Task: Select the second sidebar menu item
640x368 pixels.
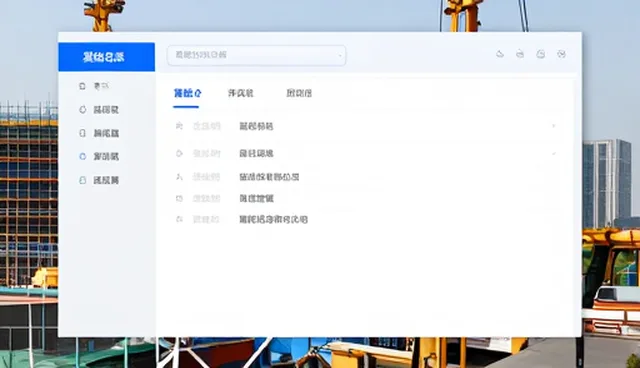Action: [99, 110]
